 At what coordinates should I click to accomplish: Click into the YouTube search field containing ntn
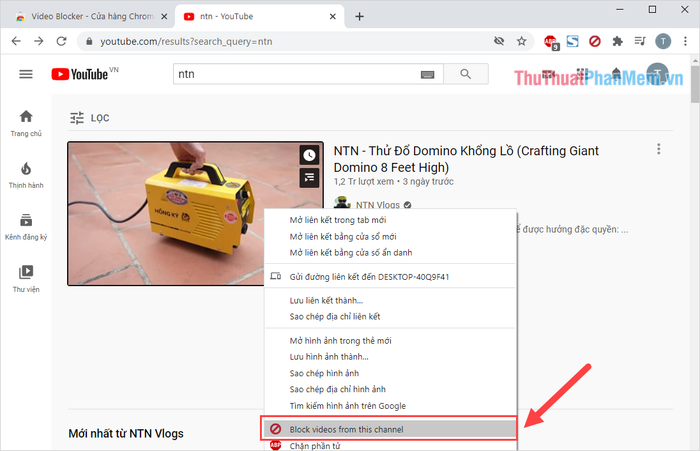click(297, 74)
